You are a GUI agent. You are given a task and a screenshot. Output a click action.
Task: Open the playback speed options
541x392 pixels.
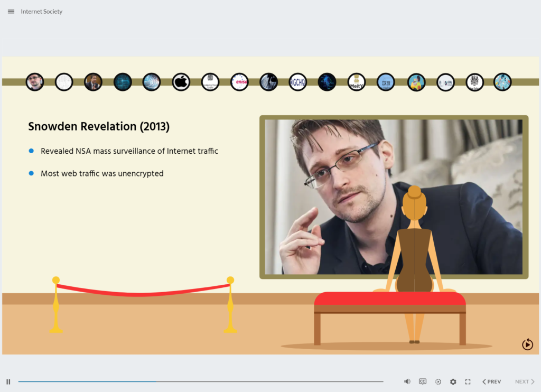click(438, 381)
